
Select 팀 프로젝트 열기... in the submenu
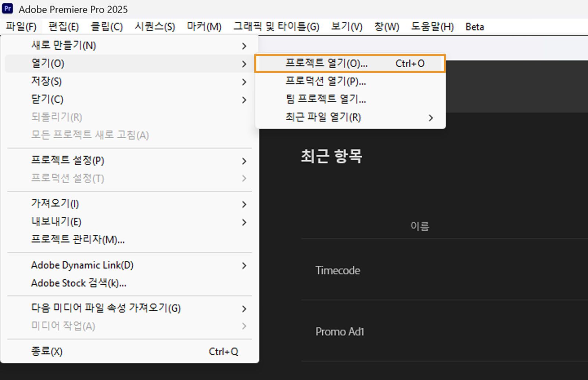(350, 99)
